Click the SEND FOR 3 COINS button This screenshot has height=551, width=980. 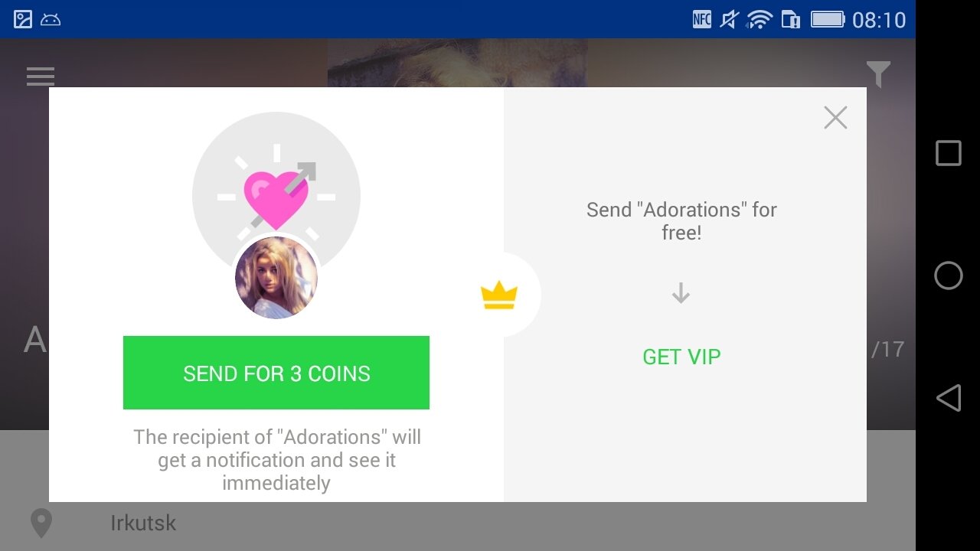click(x=276, y=373)
